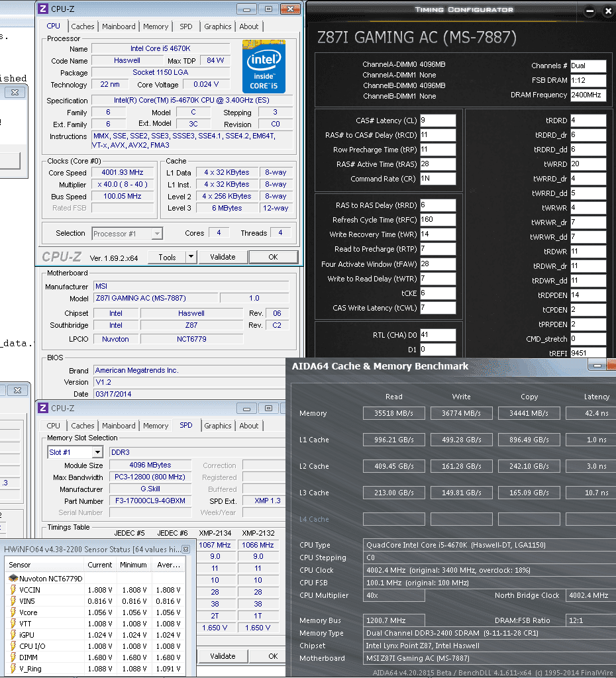Click the V_Ring sensor lightning icon

coord(13,668)
